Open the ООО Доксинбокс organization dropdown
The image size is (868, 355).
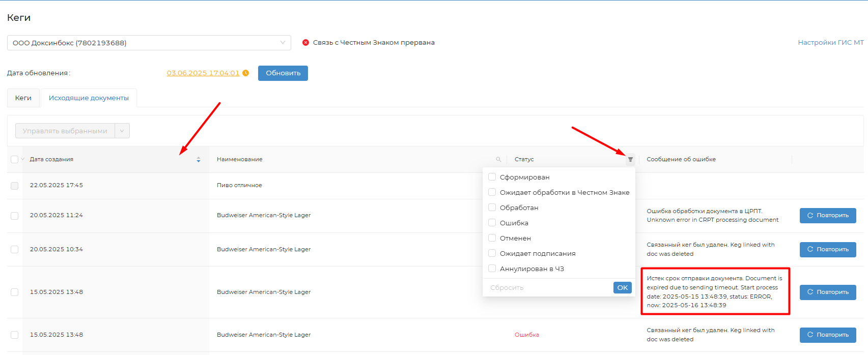click(149, 43)
